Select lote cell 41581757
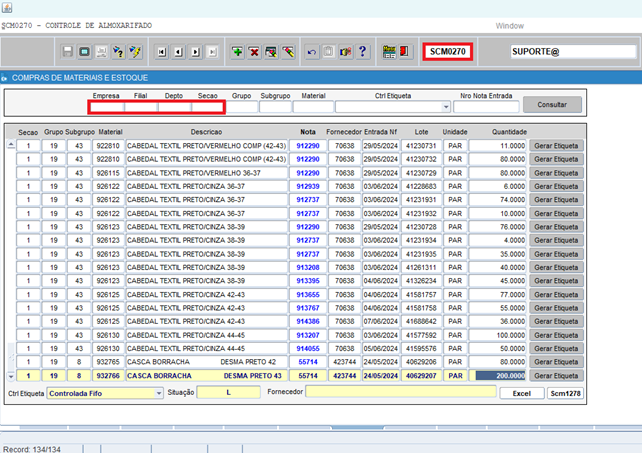Image resolution: width=642 pixels, height=453 pixels. [x=421, y=294]
